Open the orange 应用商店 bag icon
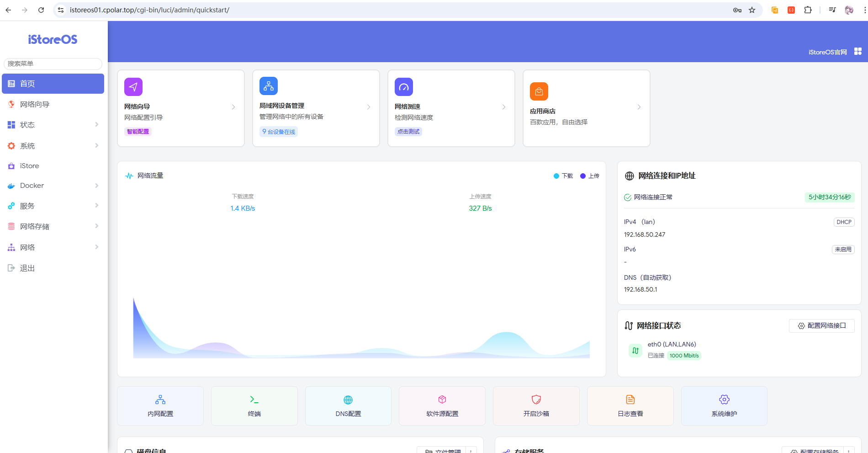The image size is (868, 453). coord(539,91)
